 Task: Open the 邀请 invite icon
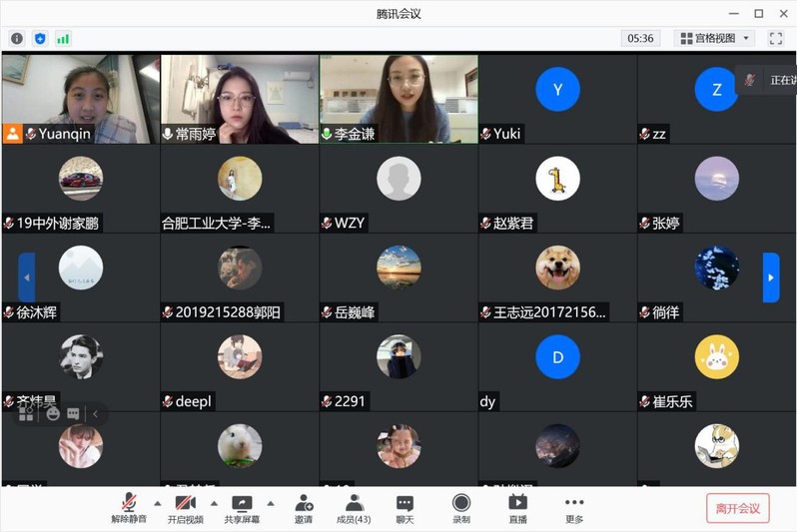pos(303,508)
